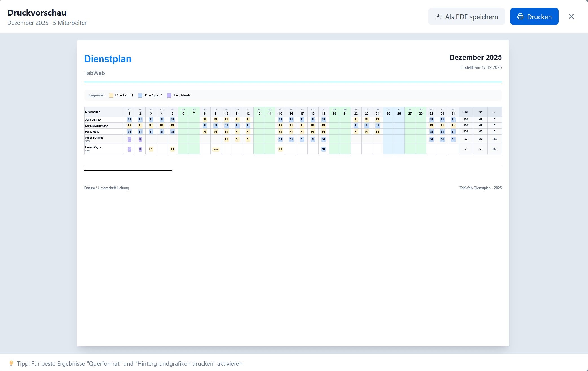Image resolution: width=588 pixels, height=371 pixels.
Task: Click the yellow F1 legend swatch
Action: tap(111, 95)
